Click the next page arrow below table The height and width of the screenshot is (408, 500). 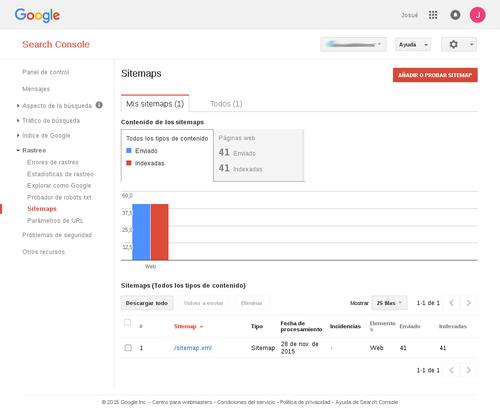(468, 370)
